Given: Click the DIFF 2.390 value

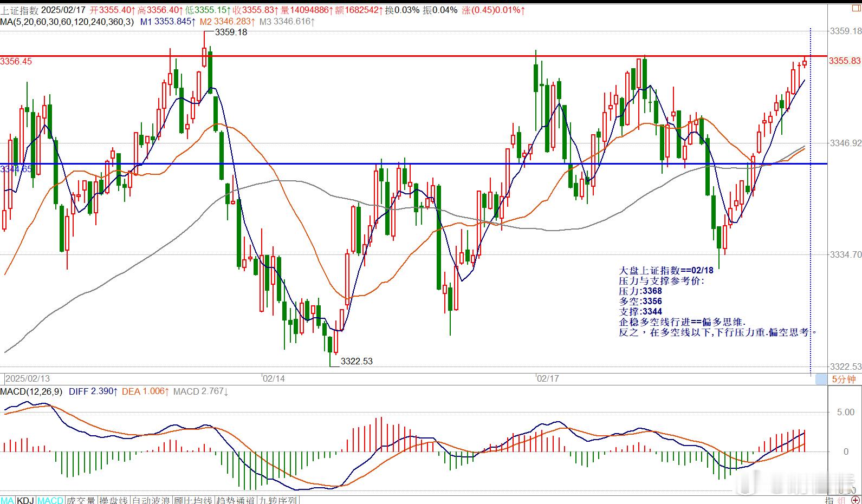Looking at the screenshot, I should pos(93,391).
